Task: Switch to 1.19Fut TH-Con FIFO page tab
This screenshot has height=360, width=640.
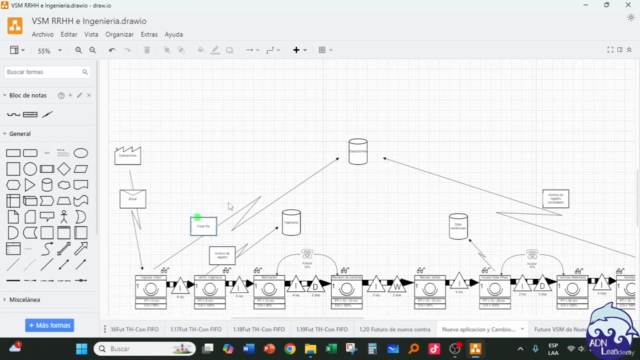Action: point(322,329)
